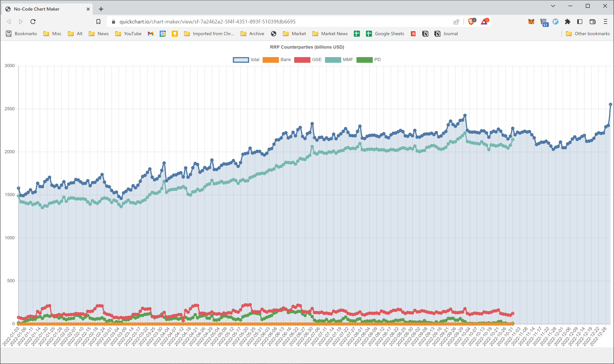Open the tab search chevron dropdown
Image resolution: width=614 pixels, height=364 pixels.
pos(553,6)
